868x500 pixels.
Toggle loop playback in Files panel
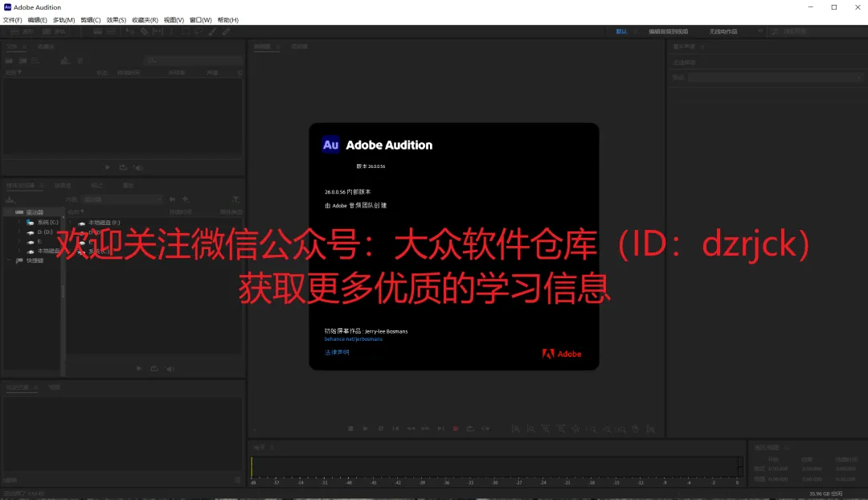[123, 167]
